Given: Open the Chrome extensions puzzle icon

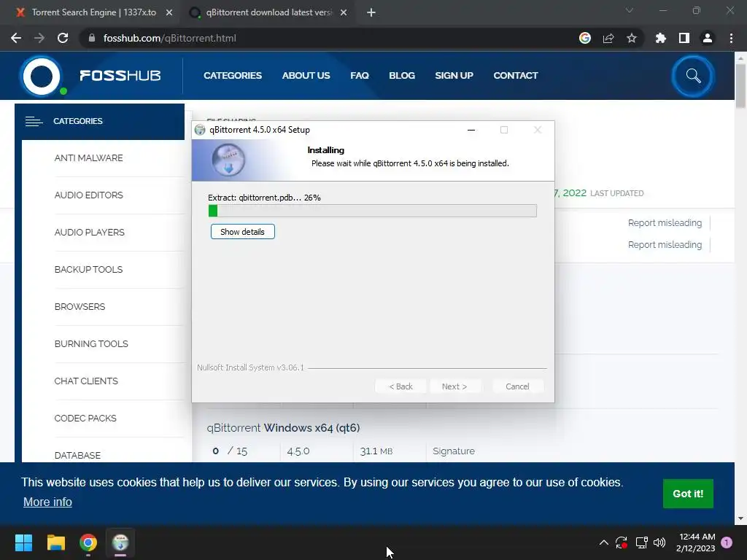Looking at the screenshot, I should click(660, 38).
